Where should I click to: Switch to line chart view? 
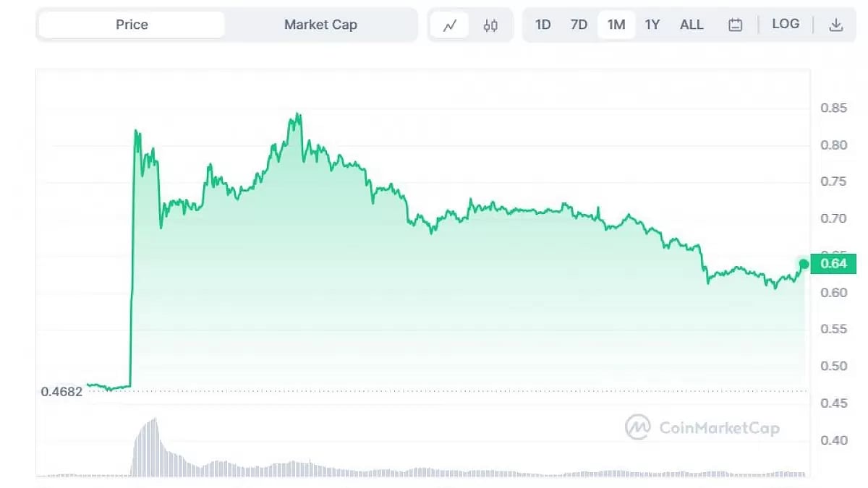click(450, 24)
